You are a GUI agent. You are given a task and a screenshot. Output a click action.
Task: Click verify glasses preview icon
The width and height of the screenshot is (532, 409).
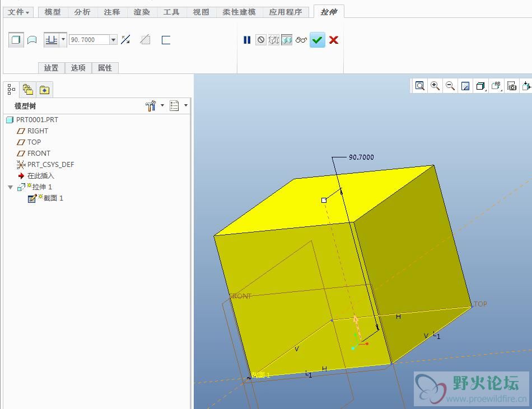(301, 40)
